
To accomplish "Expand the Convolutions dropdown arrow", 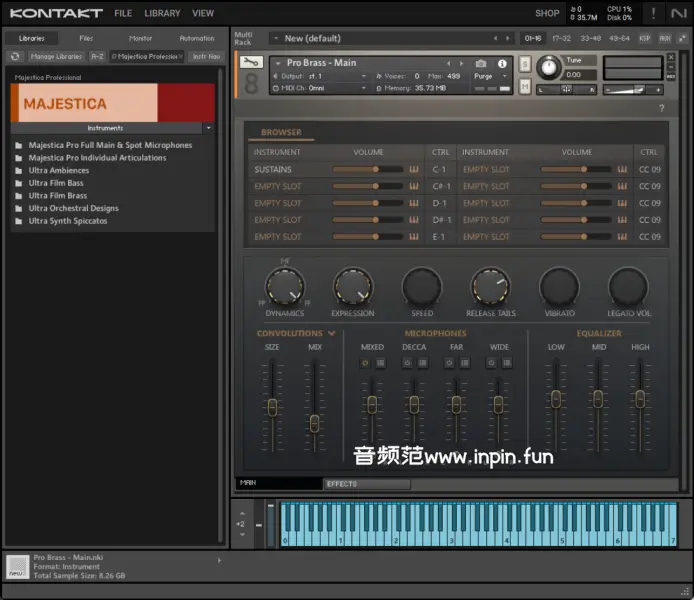I will click(x=331, y=333).
